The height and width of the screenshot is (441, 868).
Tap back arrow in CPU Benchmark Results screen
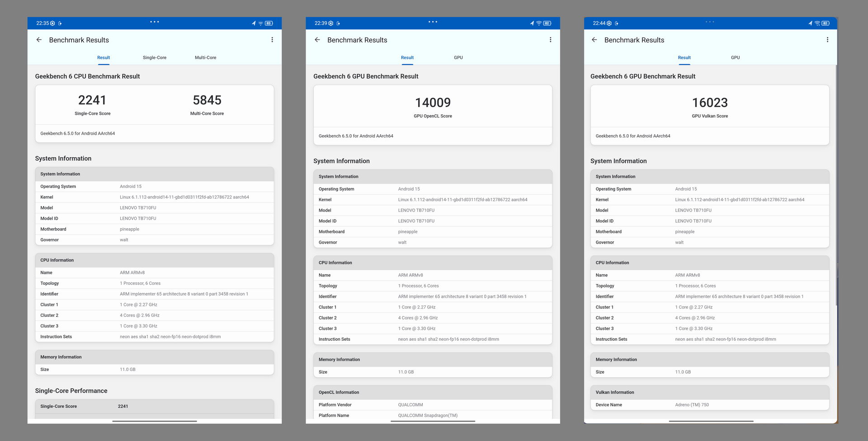(39, 40)
